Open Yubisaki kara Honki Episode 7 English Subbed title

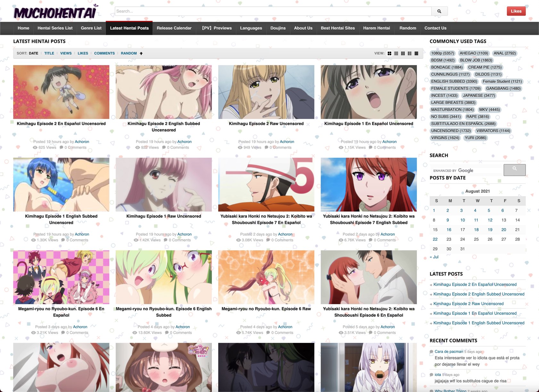click(x=369, y=219)
